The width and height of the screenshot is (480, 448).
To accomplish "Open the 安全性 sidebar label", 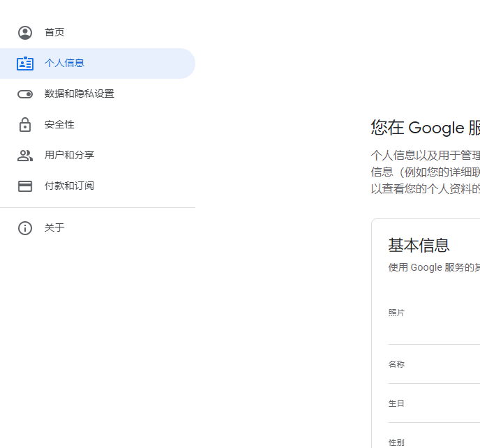I will [x=59, y=125].
